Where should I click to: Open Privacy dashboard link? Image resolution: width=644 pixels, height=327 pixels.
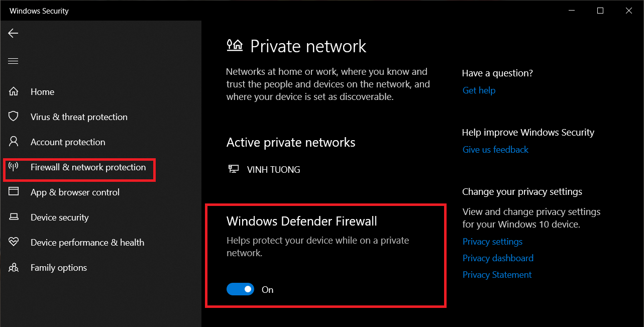click(498, 258)
